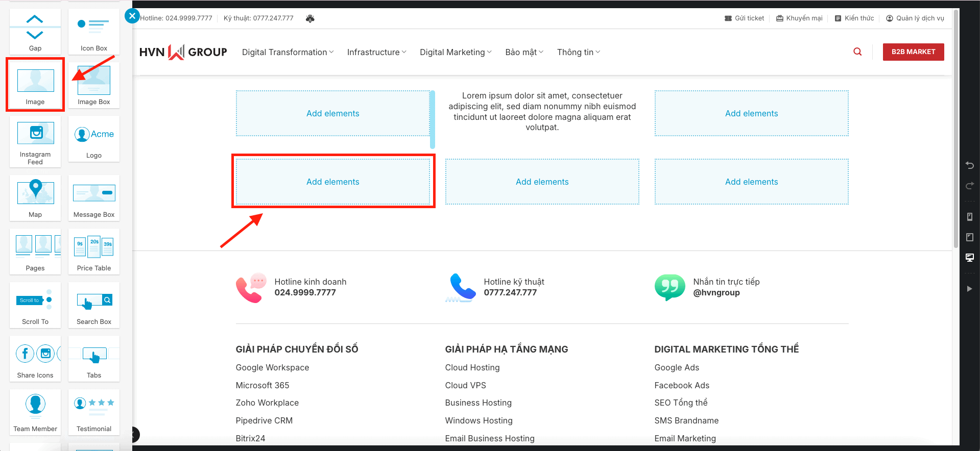Click the undo arrow icon

tap(969, 165)
